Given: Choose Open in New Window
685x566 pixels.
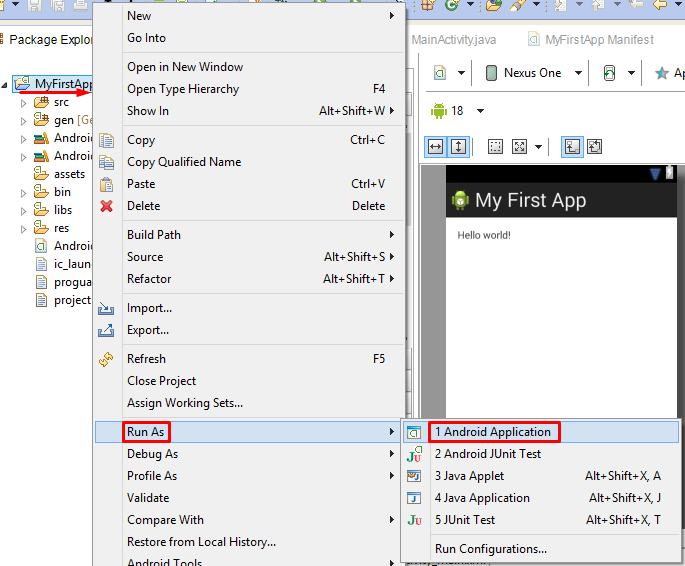Looking at the screenshot, I should [248, 67].
